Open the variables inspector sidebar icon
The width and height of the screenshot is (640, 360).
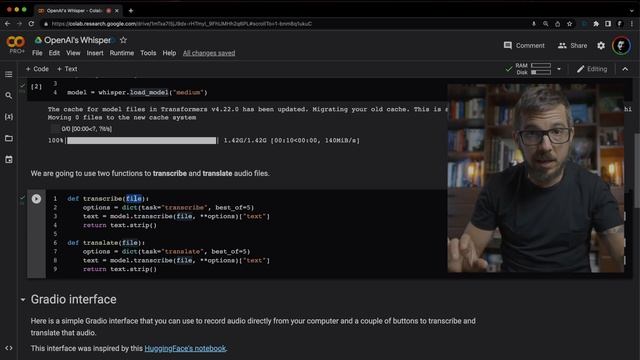pos(9,117)
